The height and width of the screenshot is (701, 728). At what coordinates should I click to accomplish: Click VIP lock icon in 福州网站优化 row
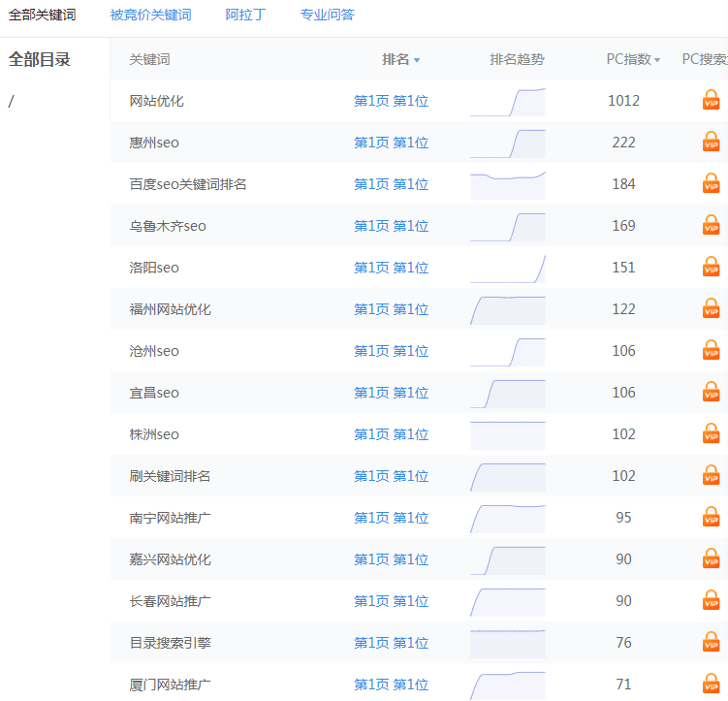coord(712,308)
